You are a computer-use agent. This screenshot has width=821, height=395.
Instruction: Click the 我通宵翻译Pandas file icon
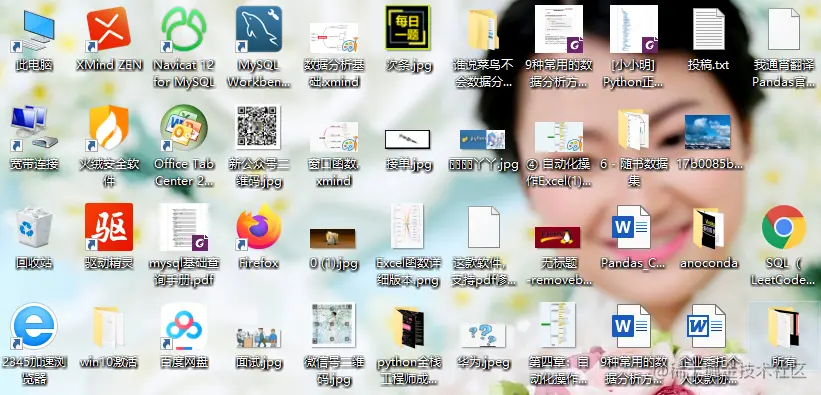784,29
